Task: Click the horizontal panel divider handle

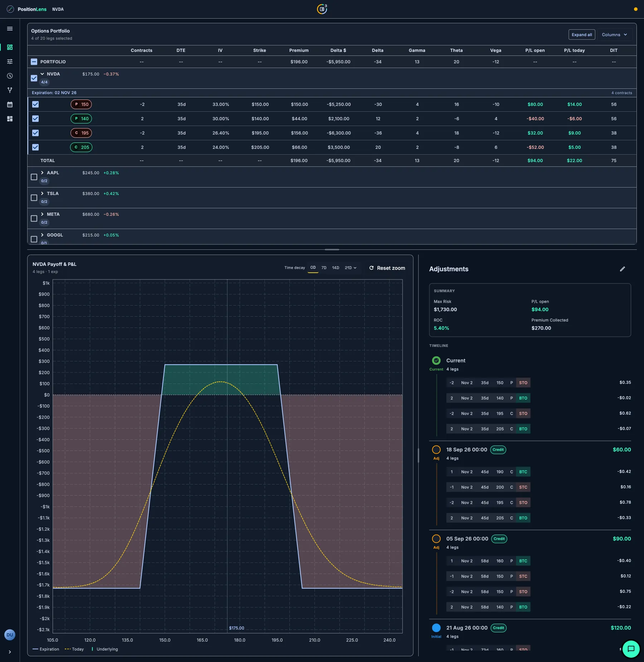Action: (x=332, y=250)
